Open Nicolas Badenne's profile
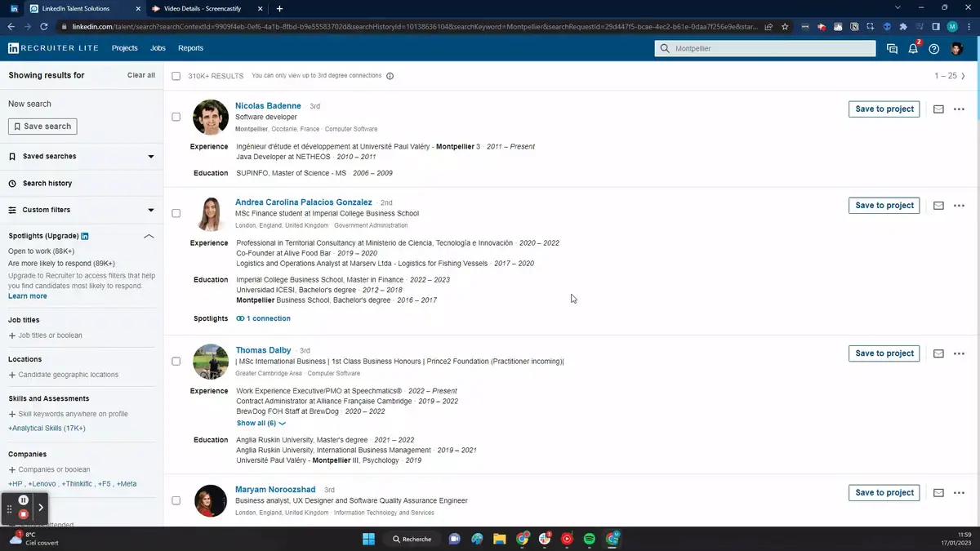 268,106
